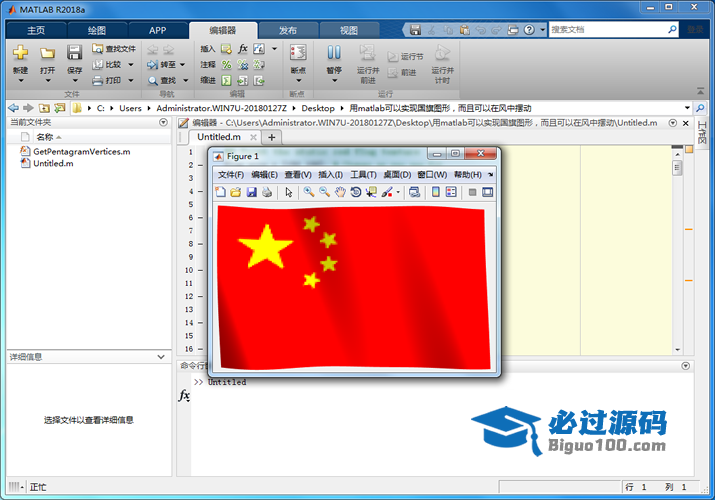
Task: Click the Name (名称) column header
Action: [45, 137]
